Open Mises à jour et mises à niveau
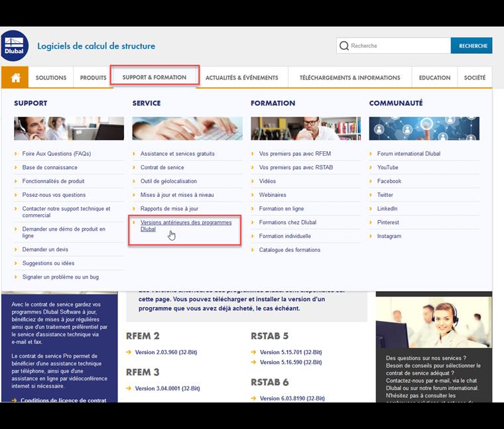Image resolution: width=504 pixels, height=429 pixels. point(177,195)
